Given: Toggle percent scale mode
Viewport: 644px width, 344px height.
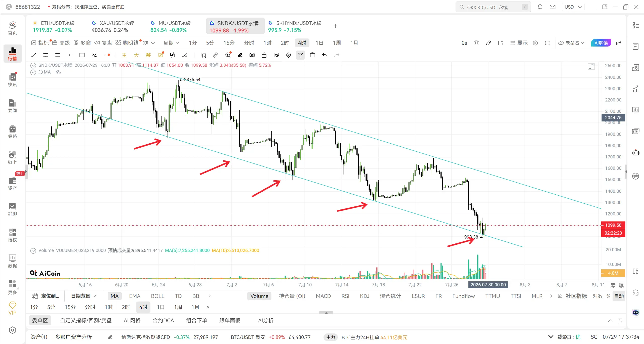Looking at the screenshot, I should point(608,296).
